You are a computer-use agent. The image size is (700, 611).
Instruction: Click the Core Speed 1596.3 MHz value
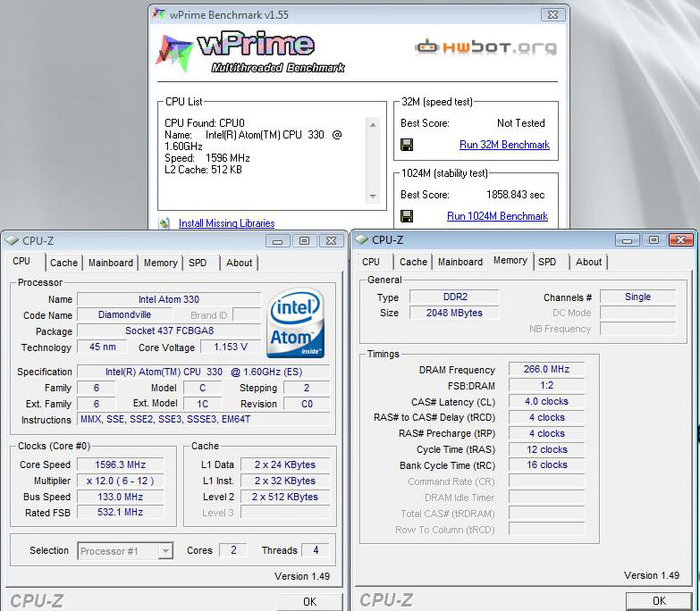121,465
